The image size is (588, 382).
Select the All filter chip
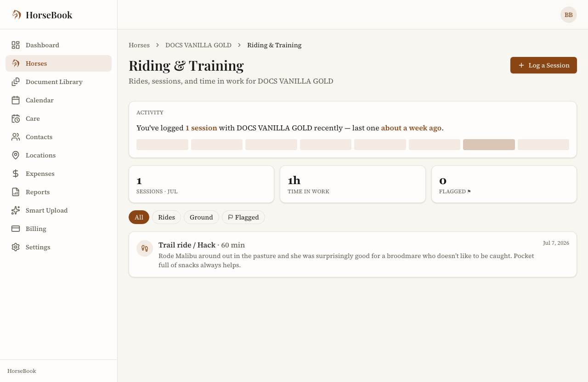(139, 217)
